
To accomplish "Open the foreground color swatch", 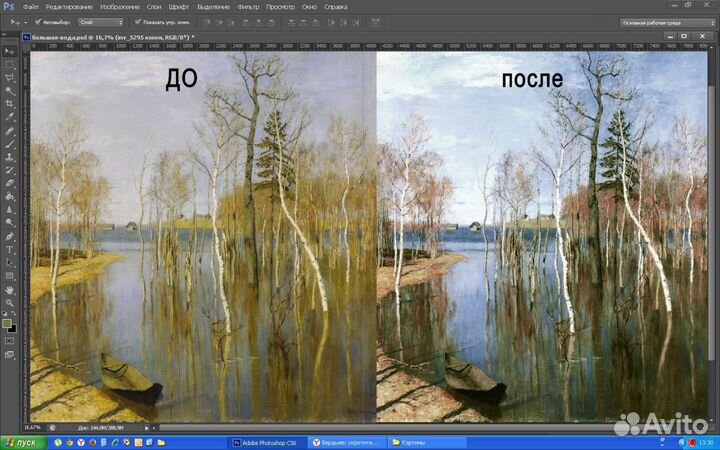I will (7, 323).
